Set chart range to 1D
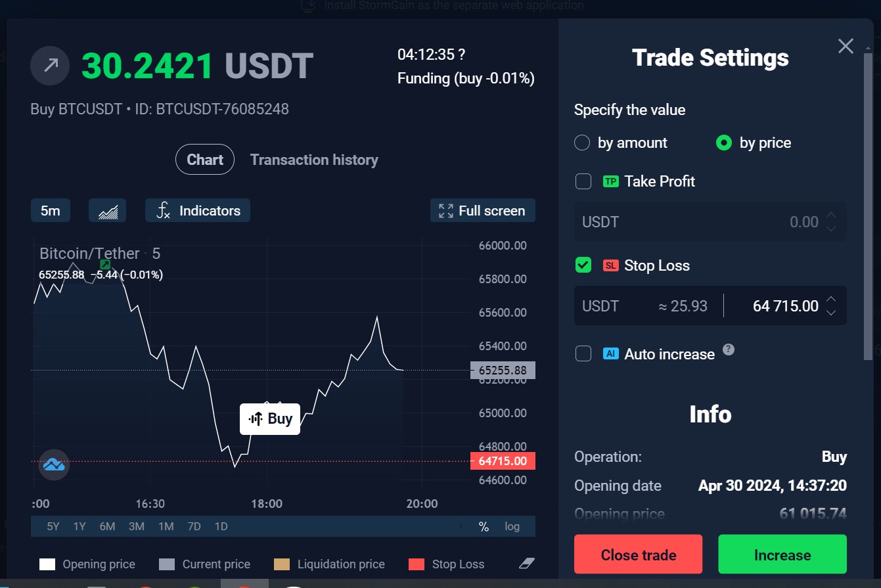The image size is (881, 588). pos(221,526)
